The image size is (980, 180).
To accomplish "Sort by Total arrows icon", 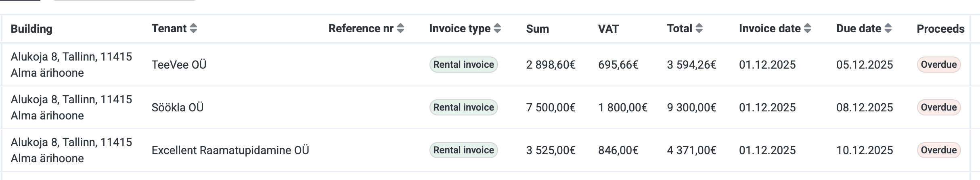I will pyautogui.click(x=699, y=28).
